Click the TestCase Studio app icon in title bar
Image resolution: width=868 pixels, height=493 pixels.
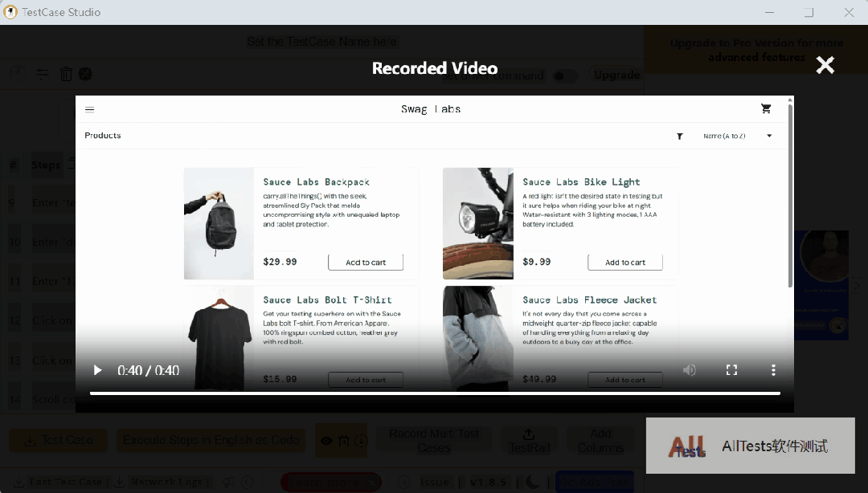pyautogui.click(x=10, y=12)
